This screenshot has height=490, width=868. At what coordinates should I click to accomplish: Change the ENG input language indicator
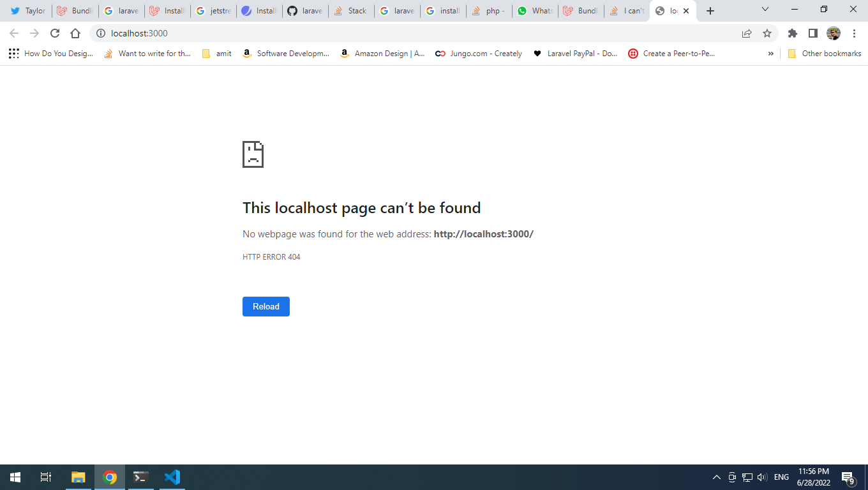pyautogui.click(x=781, y=477)
